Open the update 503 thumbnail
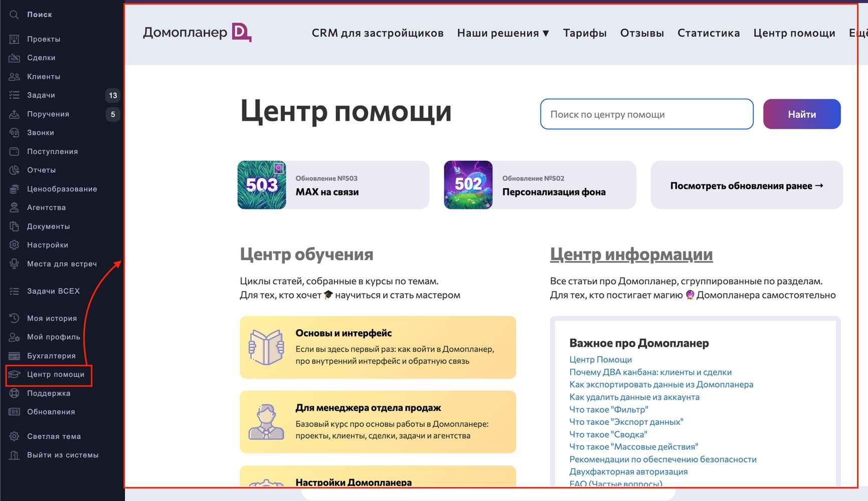The height and width of the screenshot is (501, 868). [262, 185]
